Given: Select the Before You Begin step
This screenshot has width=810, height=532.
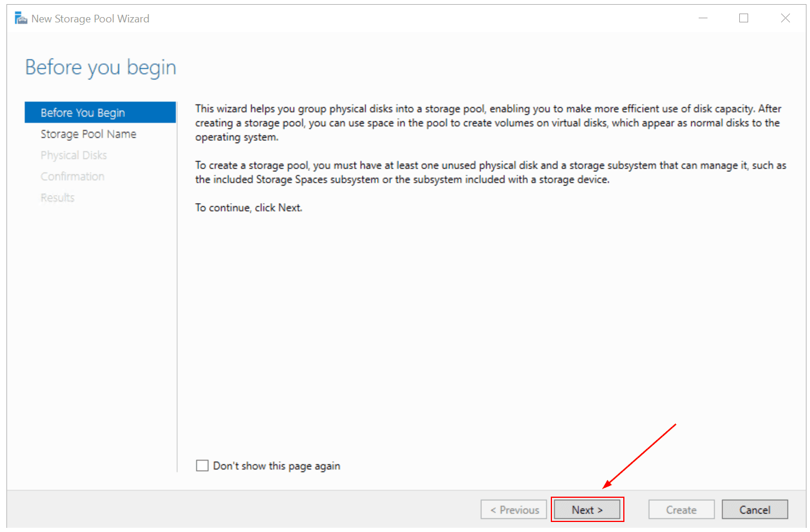Looking at the screenshot, I should (x=82, y=113).
